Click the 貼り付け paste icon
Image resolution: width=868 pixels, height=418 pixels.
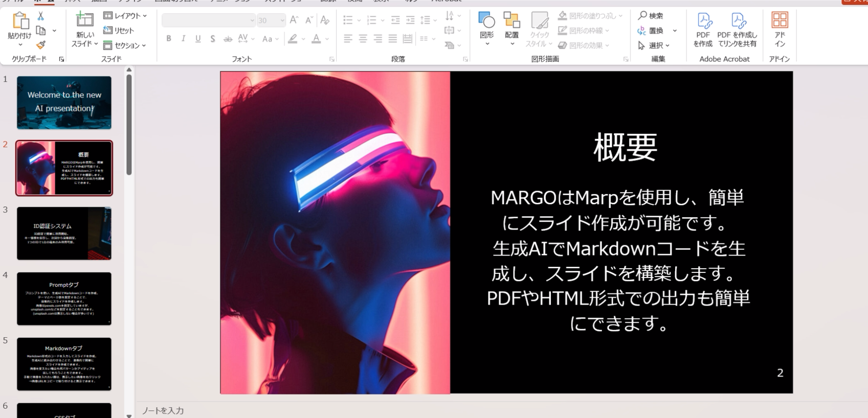19,21
